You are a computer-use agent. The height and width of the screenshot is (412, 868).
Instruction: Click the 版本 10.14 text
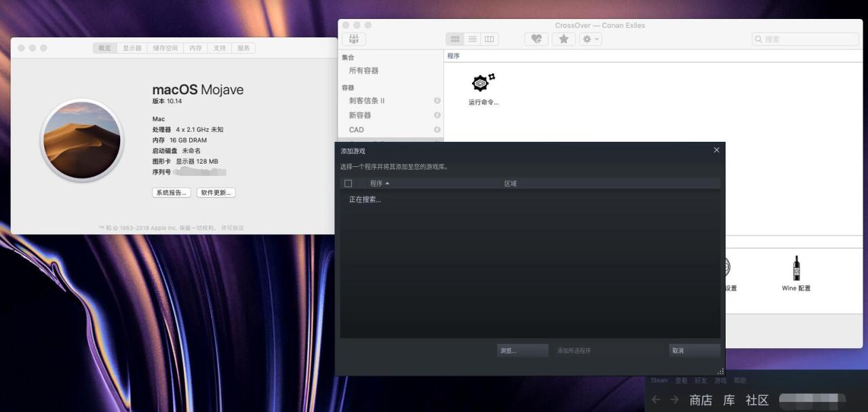coord(167,101)
